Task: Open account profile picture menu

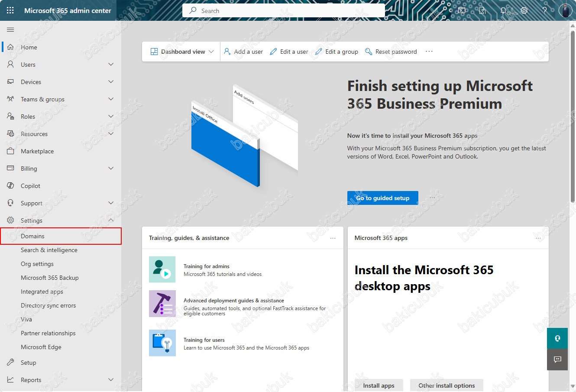Action: 566,10
